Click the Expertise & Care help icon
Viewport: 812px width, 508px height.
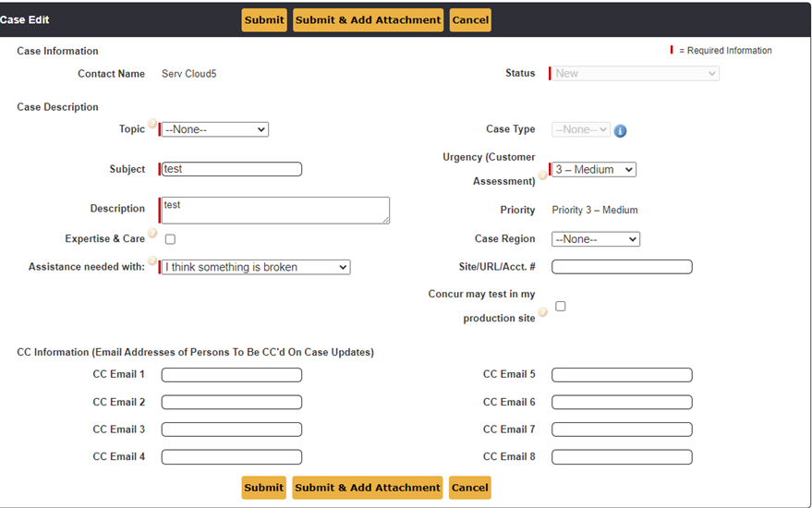(152, 233)
